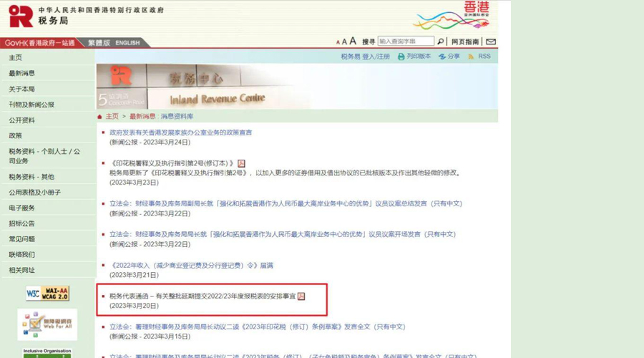Open the RSS feed icon

[471, 57]
